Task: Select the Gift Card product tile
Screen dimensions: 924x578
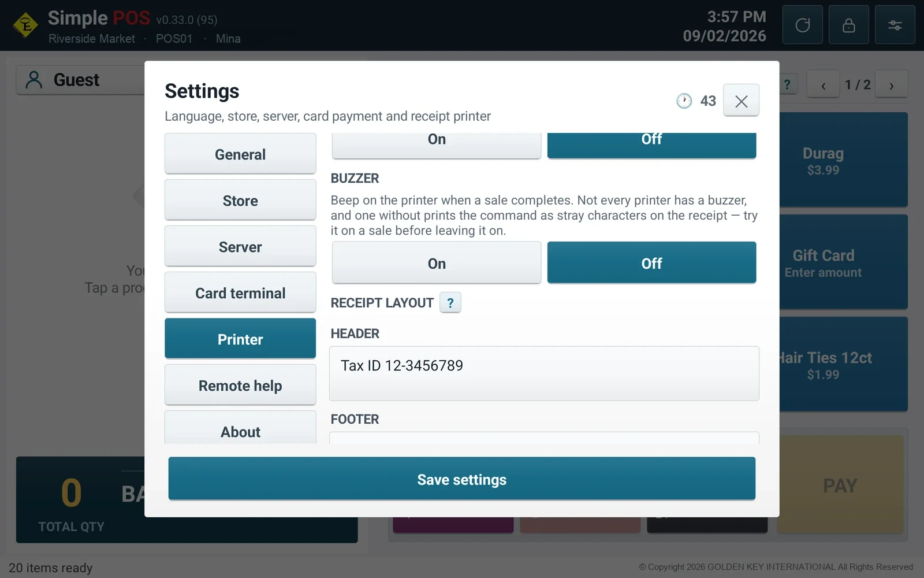Action: [843, 262]
